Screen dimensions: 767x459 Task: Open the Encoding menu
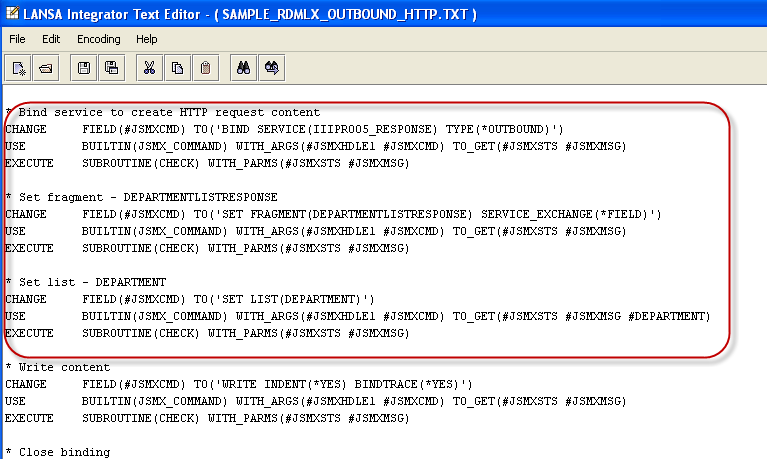pyautogui.click(x=98, y=39)
